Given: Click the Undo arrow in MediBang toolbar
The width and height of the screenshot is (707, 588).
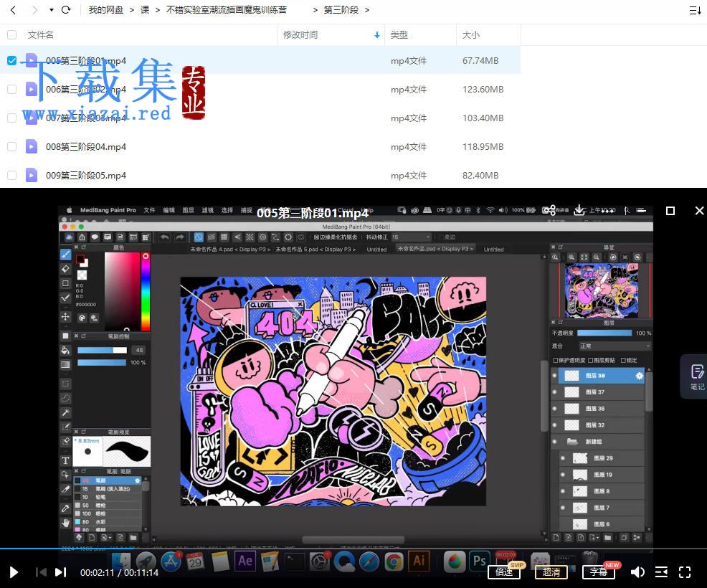Looking at the screenshot, I should click(165, 237).
